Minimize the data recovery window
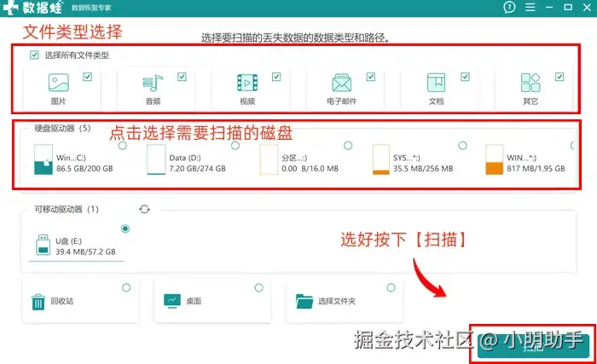 click(549, 7)
